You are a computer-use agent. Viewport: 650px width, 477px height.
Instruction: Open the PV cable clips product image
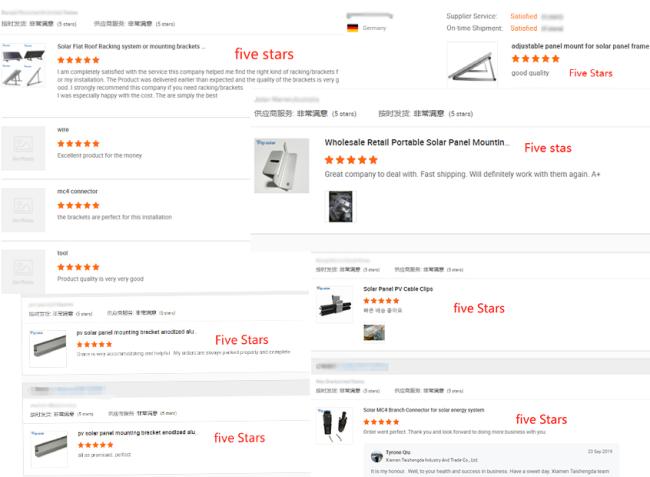pos(334,305)
